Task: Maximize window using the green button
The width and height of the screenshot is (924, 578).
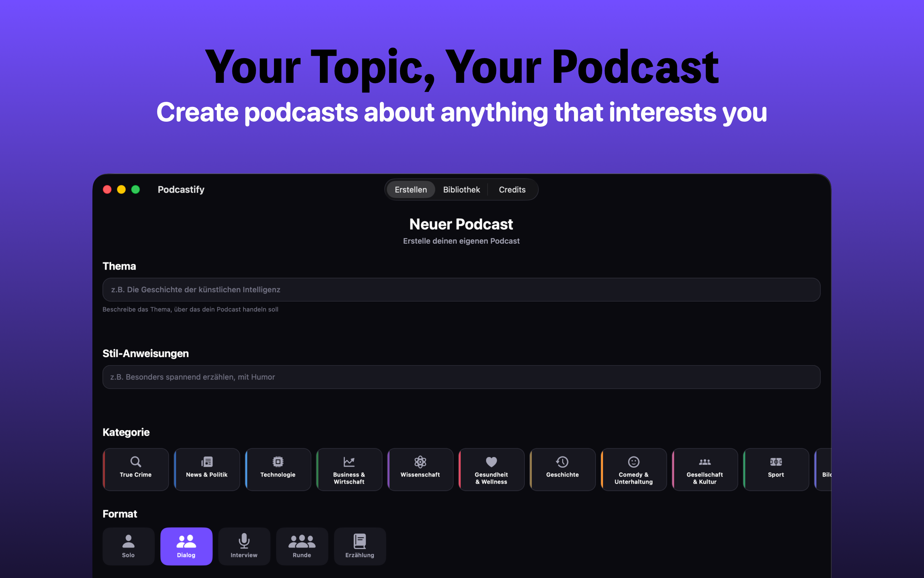Action: [x=135, y=189]
